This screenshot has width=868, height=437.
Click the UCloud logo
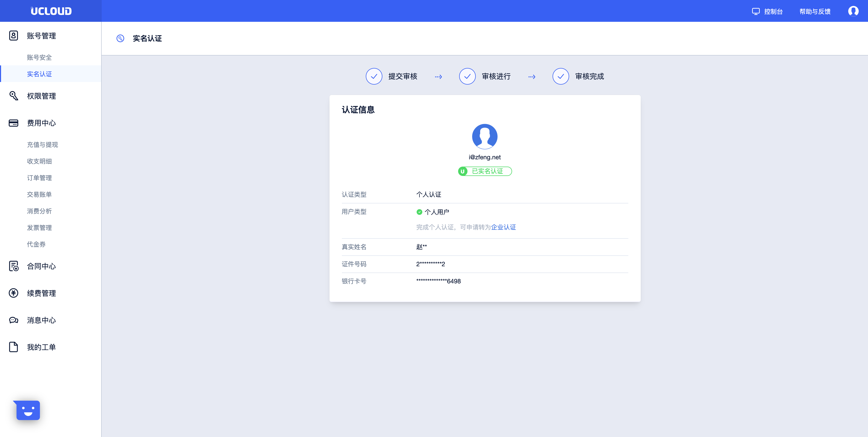pos(51,11)
